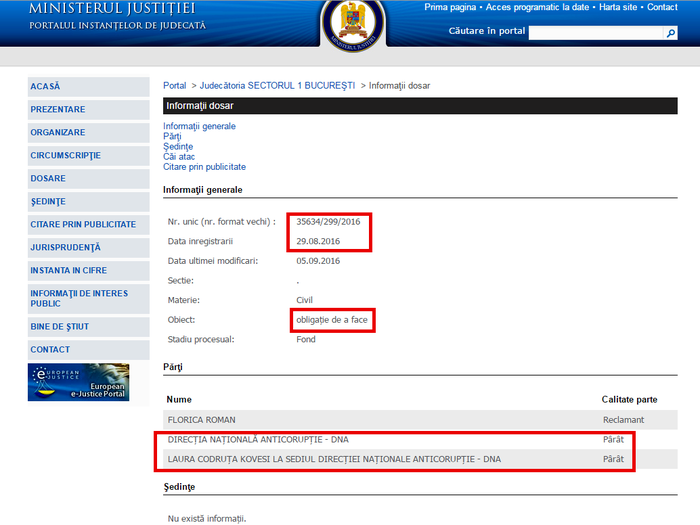The width and height of the screenshot is (700, 525).
Task: Open the Harta site link
Action: point(618,7)
